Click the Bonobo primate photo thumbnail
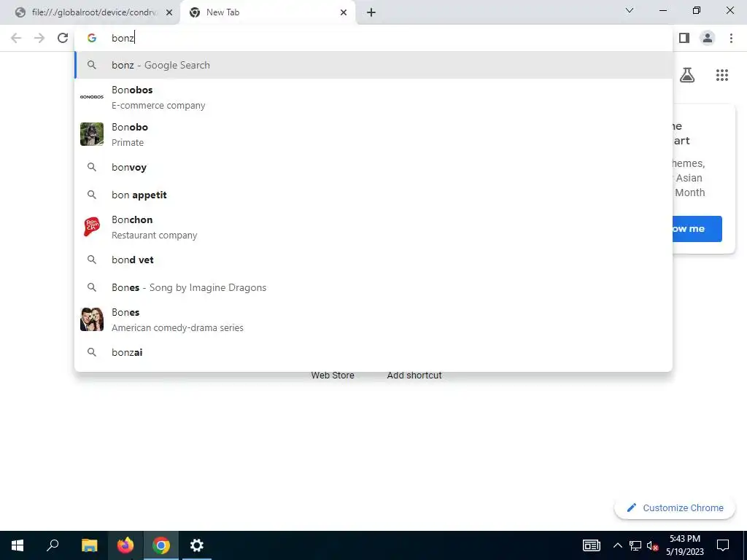The image size is (747, 560). (x=91, y=134)
